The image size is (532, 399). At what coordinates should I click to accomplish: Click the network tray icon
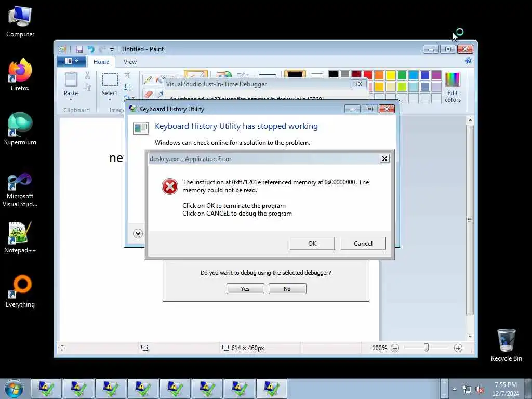[x=467, y=390]
